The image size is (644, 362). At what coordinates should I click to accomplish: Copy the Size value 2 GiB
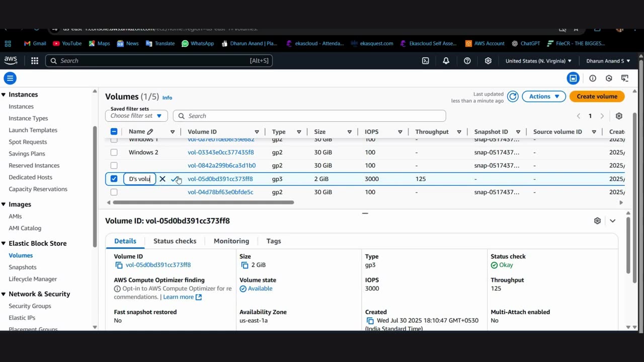tap(245, 265)
